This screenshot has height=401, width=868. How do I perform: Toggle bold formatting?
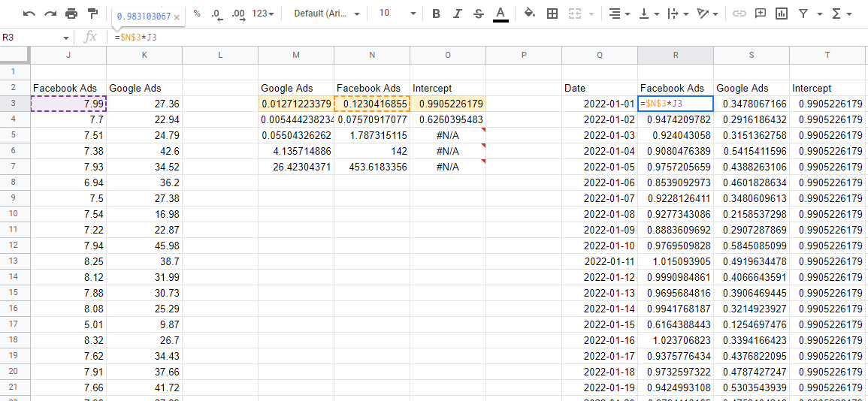(x=437, y=14)
